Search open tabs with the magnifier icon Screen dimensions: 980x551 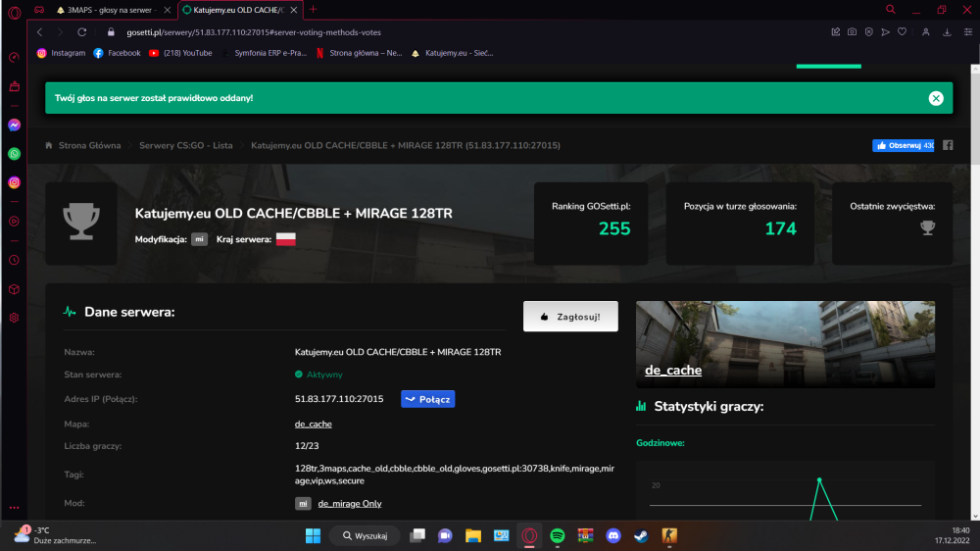click(891, 10)
